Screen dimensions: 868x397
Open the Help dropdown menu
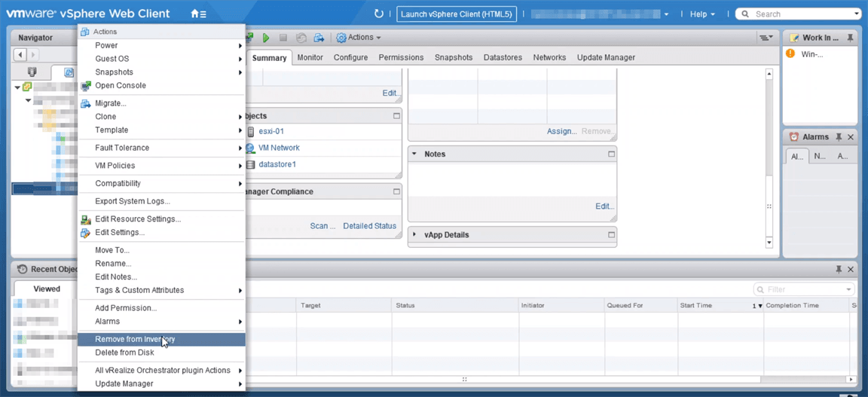pos(702,14)
